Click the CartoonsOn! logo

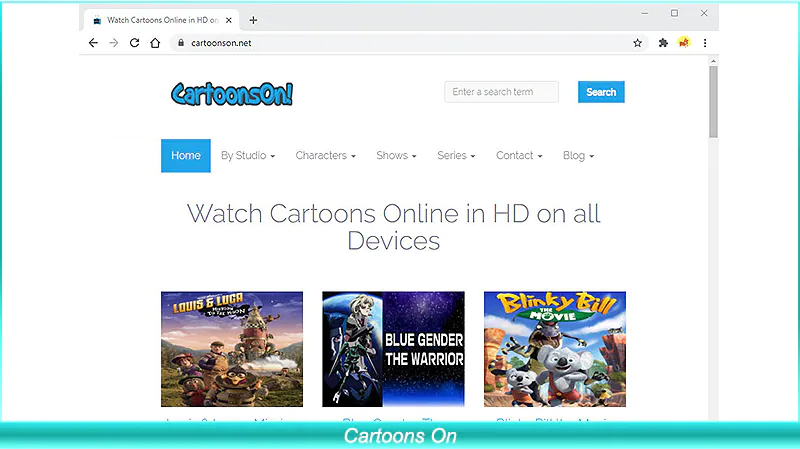coord(232,94)
